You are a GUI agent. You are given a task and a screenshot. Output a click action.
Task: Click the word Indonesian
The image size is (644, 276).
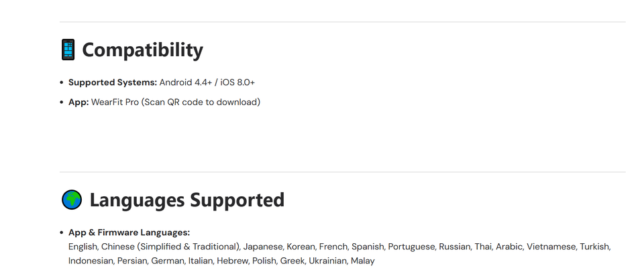pos(90,261)
